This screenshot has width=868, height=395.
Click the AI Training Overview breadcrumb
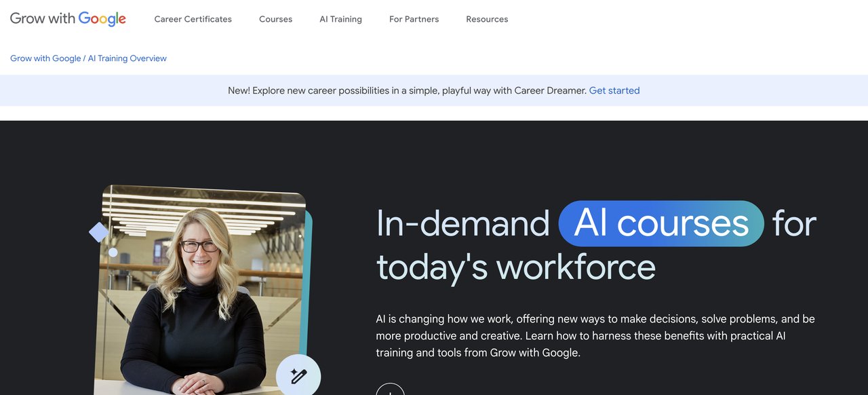(x=127, y=58)
